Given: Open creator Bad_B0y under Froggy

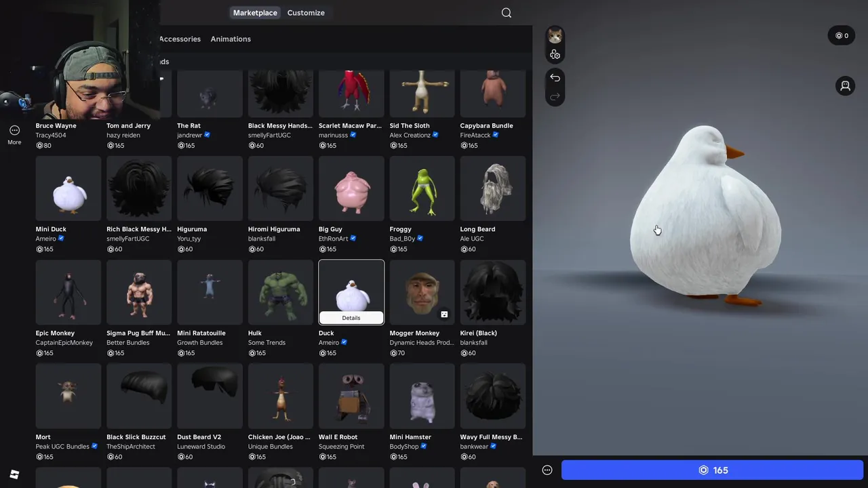Looking at the screenshot, I should coord(402,239).
